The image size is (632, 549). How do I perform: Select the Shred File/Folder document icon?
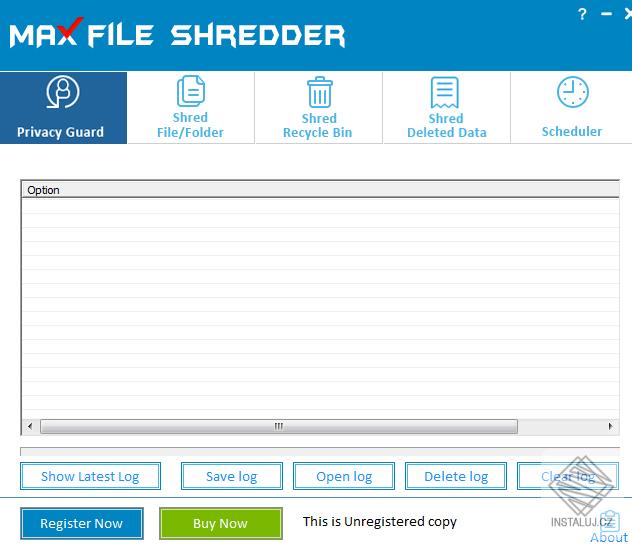(x=191, y=91)
